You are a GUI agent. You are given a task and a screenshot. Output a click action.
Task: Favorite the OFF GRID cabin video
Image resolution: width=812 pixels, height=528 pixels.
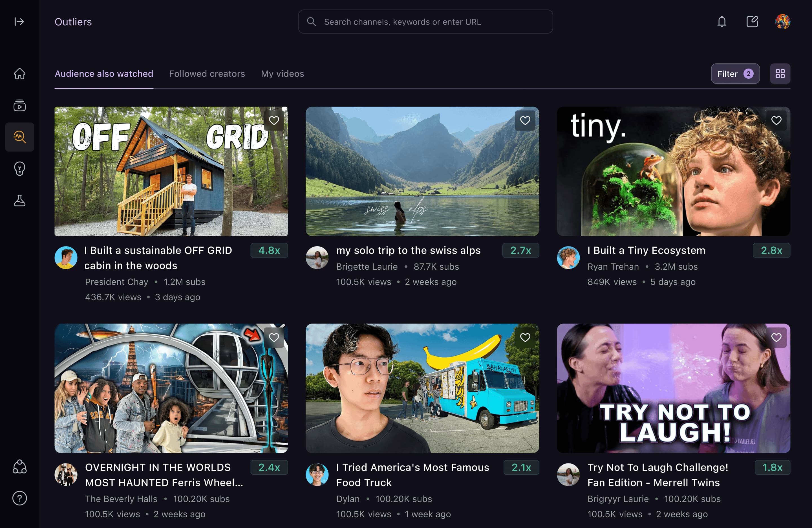(274, 120)
